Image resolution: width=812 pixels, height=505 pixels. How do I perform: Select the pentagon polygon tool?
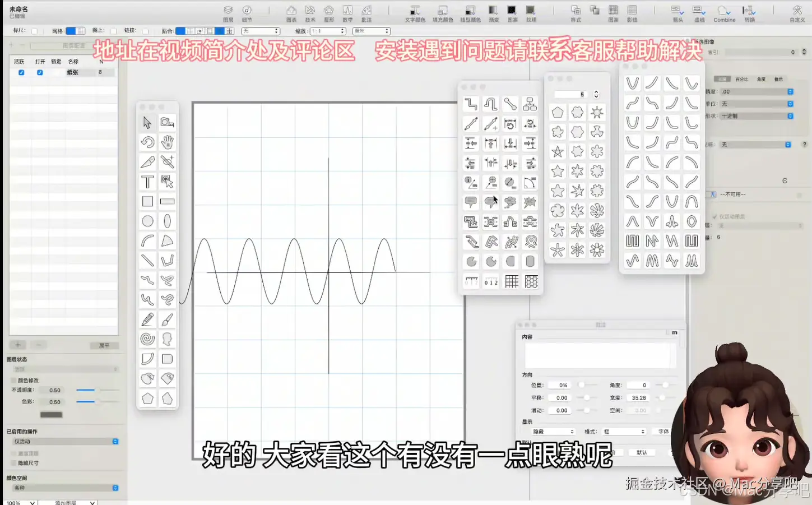[147, 399]
